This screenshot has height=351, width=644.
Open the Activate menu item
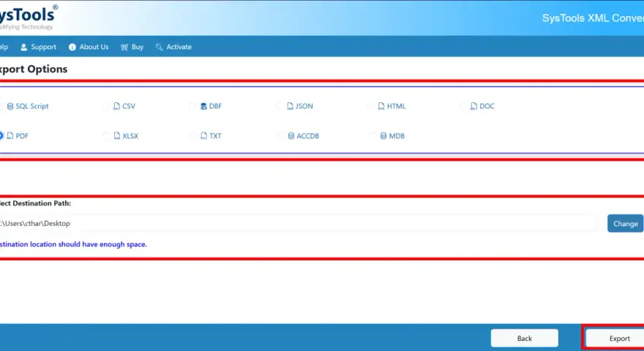pyautogui.click(x=173, y=48)
